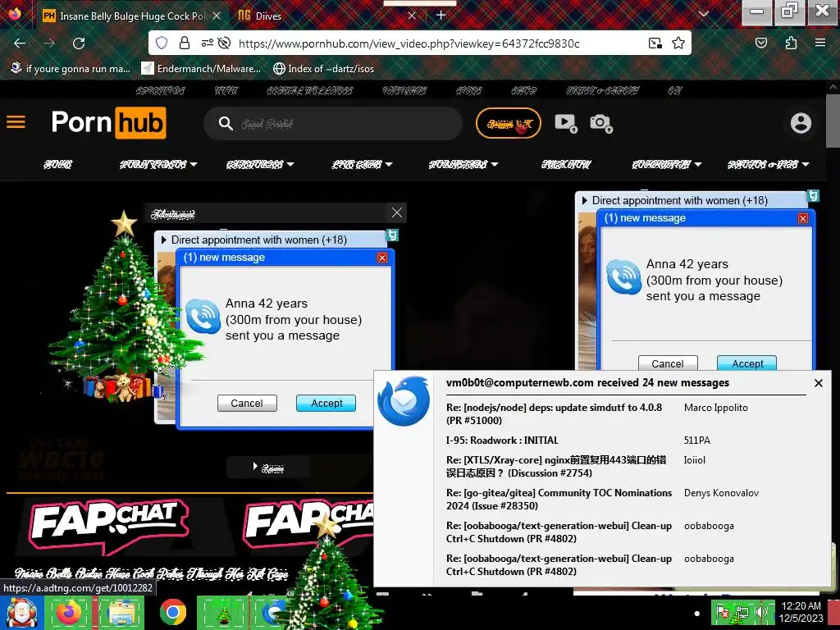
Task: Click Accept in the right Anna message ad
Action: point(747,363)
